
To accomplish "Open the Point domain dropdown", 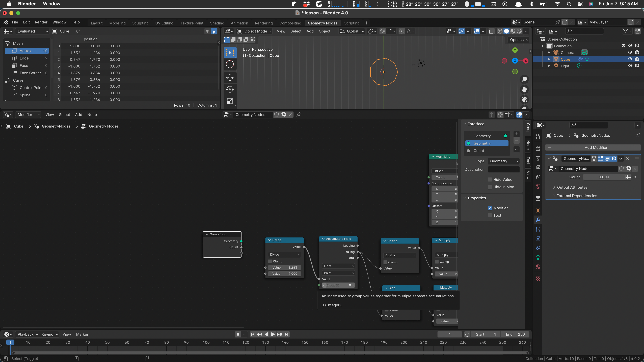I will [338, 273].
